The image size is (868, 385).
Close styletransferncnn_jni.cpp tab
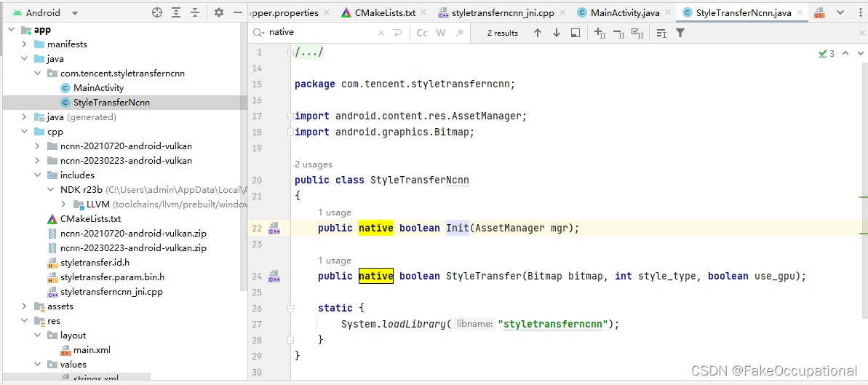pyautogui.click(x=562, y=13)
